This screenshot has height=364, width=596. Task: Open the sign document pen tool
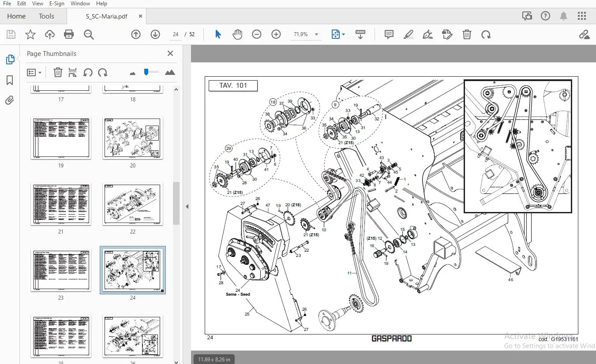pos(427,34)
